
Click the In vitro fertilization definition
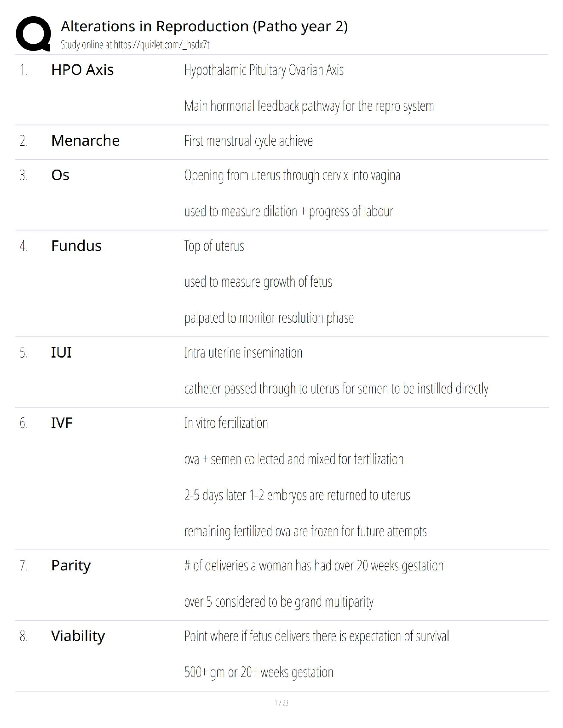226,423
